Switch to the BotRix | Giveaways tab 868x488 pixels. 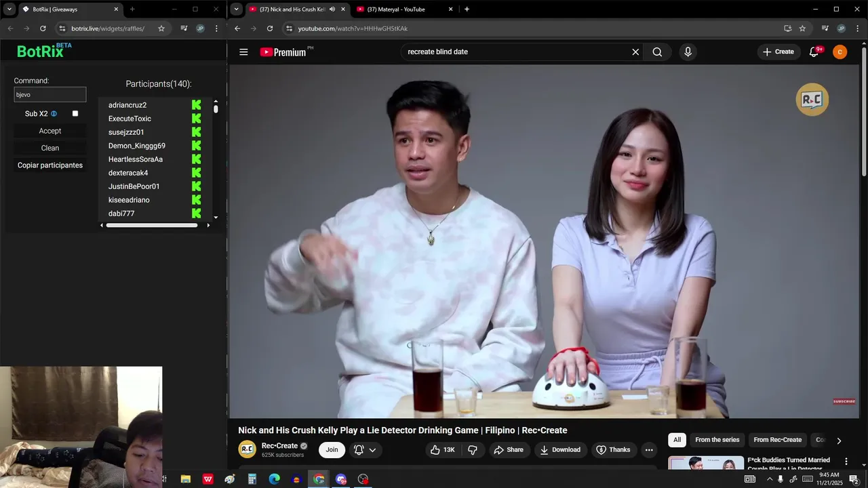[x=71, y=9]
